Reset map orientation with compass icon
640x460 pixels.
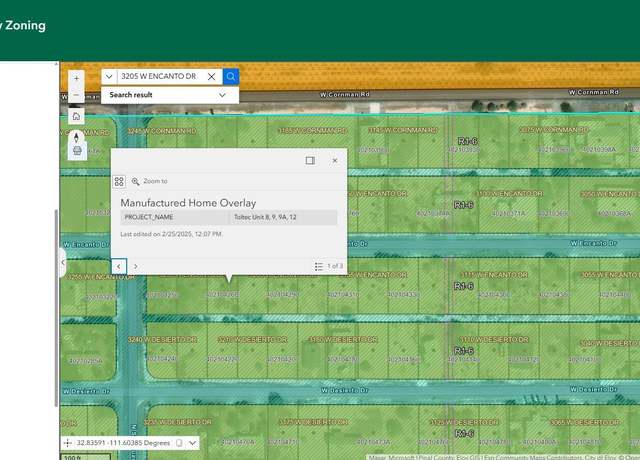point(76,137)
